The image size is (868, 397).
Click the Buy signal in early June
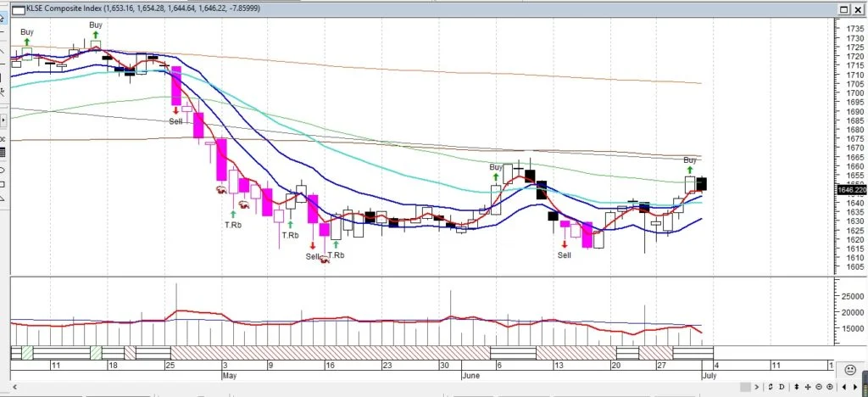(496, 167)
